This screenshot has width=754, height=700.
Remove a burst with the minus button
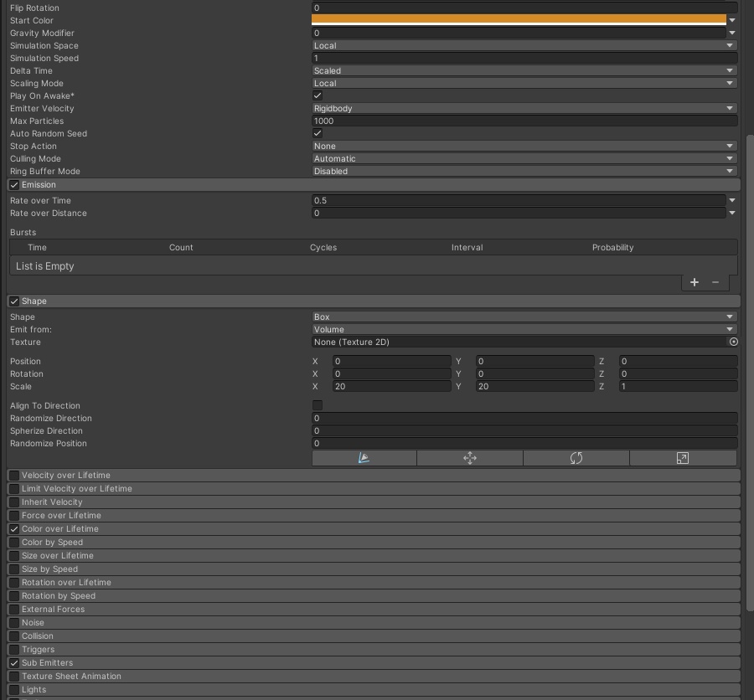click(715, 283)
